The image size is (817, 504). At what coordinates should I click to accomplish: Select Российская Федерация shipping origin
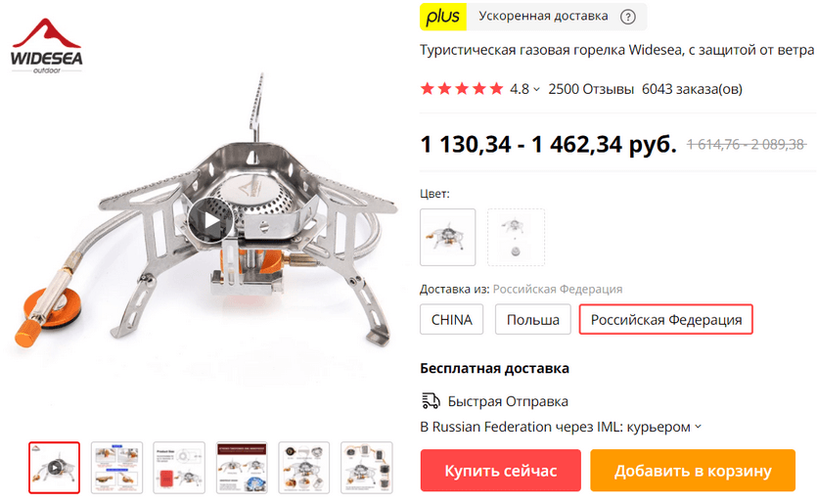666,319
